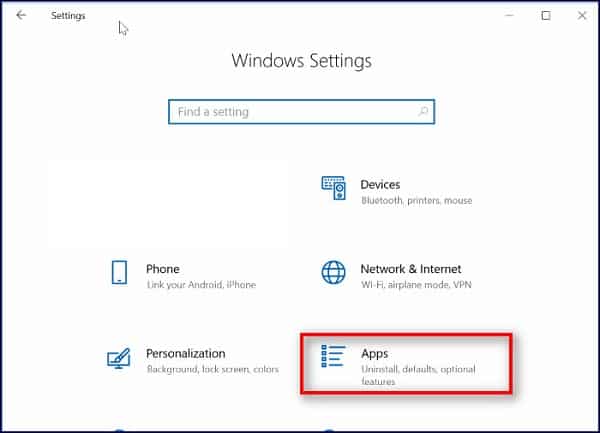The image size is (600, 433).
Task: Open Network & Internet label
Action: point(411,269)
